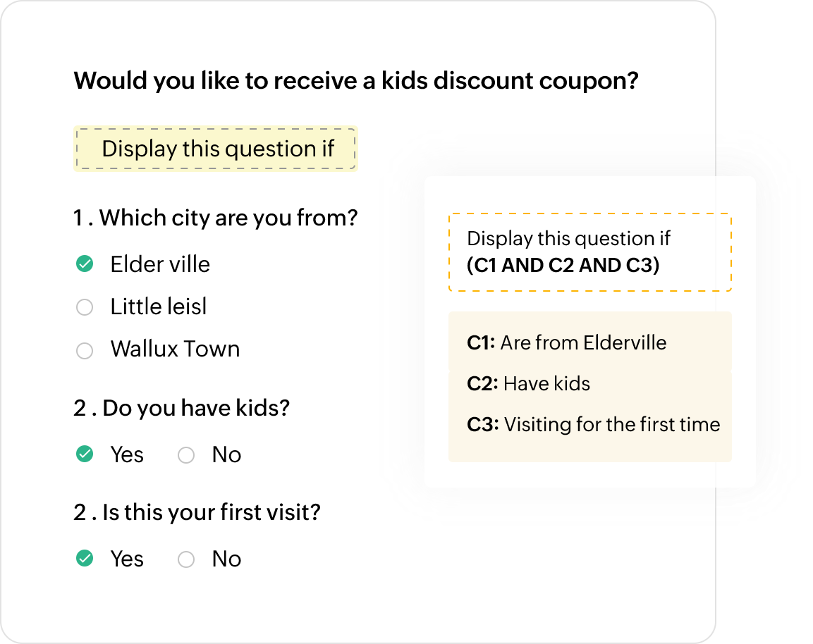This screenshot has width=813, height=644.
Task: Click the C1: Are from Elderville condition
Action: 566,343
